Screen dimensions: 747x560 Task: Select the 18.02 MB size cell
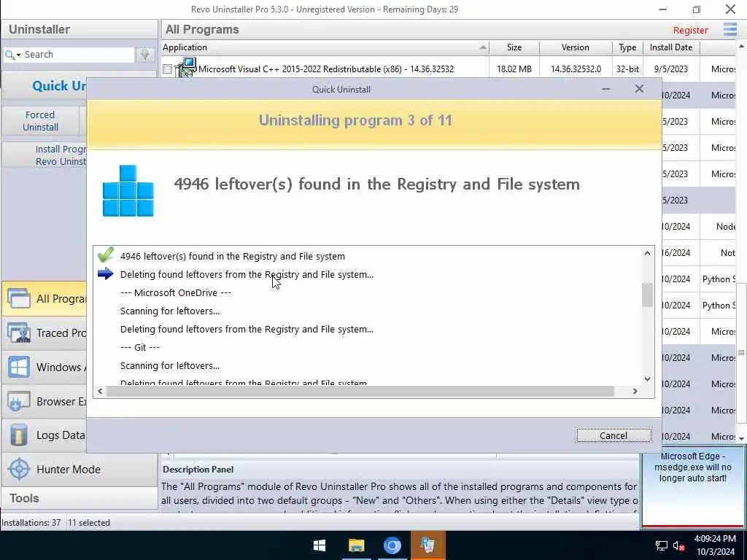[514, 69]
